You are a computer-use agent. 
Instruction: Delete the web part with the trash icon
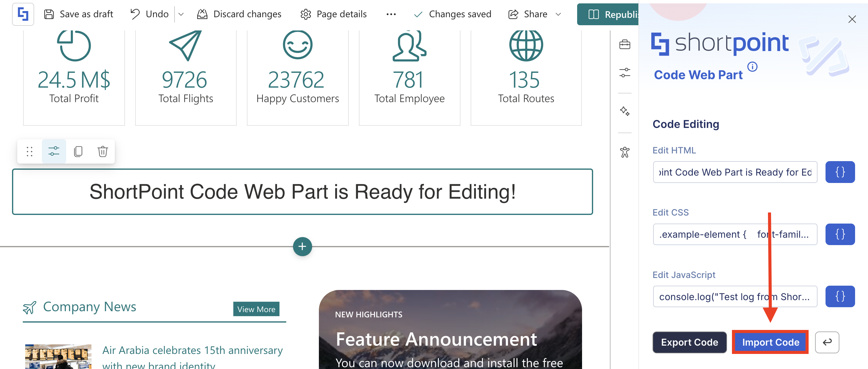pyautogui.click(x=103, y=152)
